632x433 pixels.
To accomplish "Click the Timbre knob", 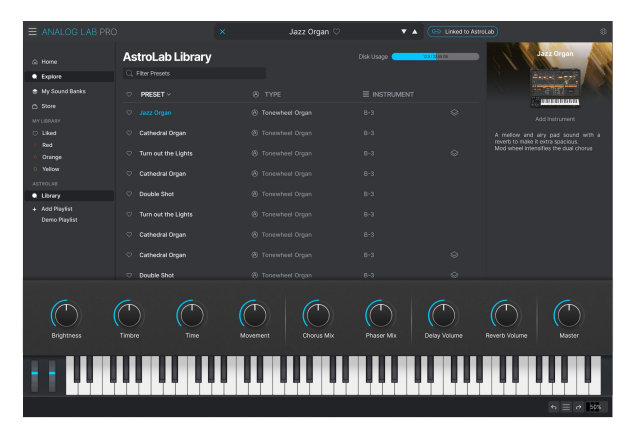I will point(129,315).
